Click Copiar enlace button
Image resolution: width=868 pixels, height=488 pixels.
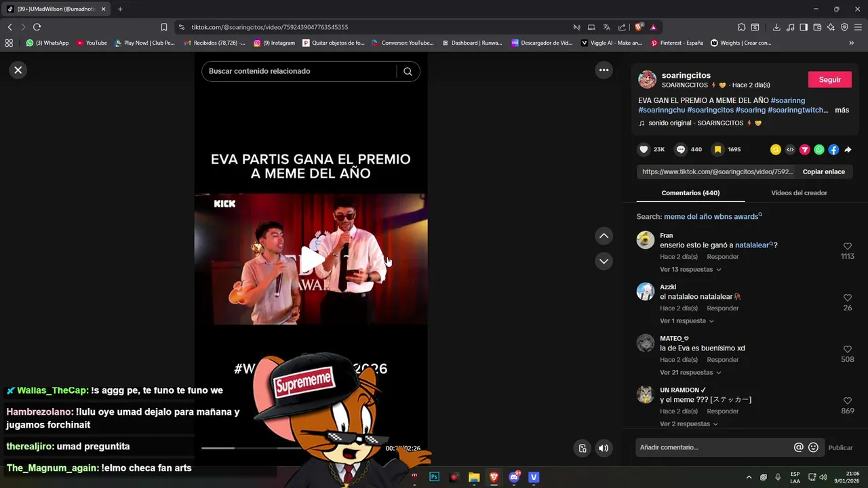(823, 171)
